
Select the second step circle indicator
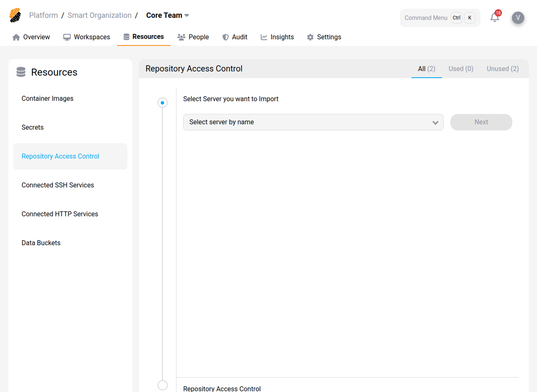[162, 385]
